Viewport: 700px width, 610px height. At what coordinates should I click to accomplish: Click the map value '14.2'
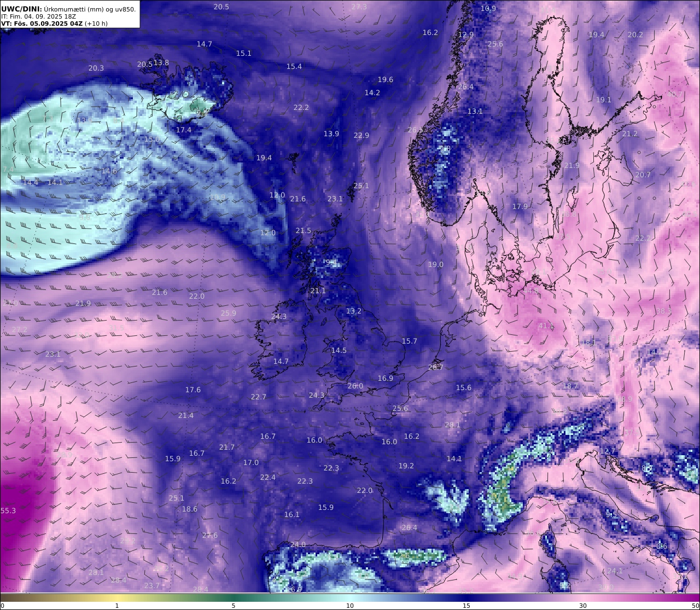(x=372, y=93)
